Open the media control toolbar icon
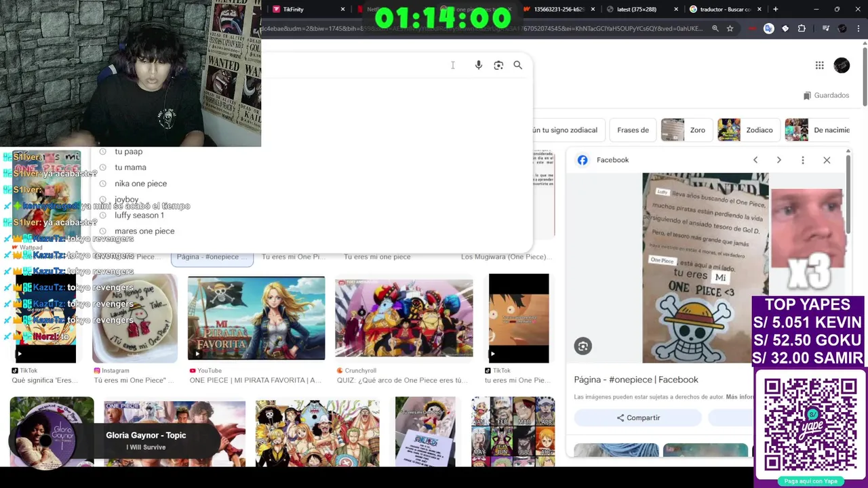The image size is (868, 488). [825, 28]
